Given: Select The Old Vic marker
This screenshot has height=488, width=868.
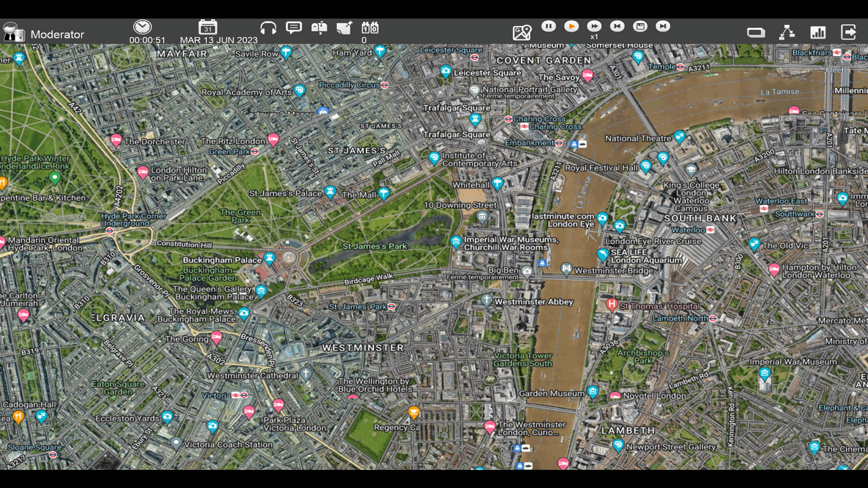Looking at the screenshot, I should pyautogui.click(x=754, y=244).
